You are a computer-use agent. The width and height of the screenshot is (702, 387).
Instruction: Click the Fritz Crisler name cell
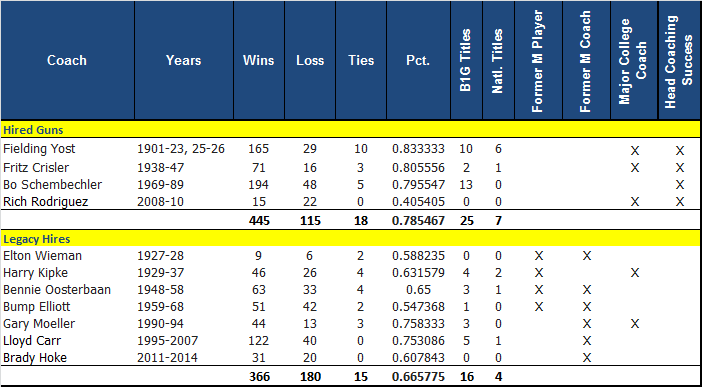click(x=36, y=168)
